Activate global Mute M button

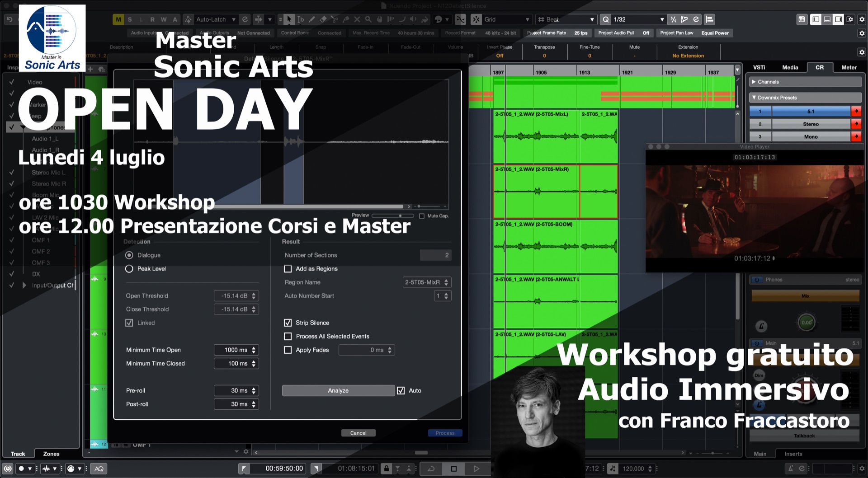pyautogui.click(x=118, y=19)
